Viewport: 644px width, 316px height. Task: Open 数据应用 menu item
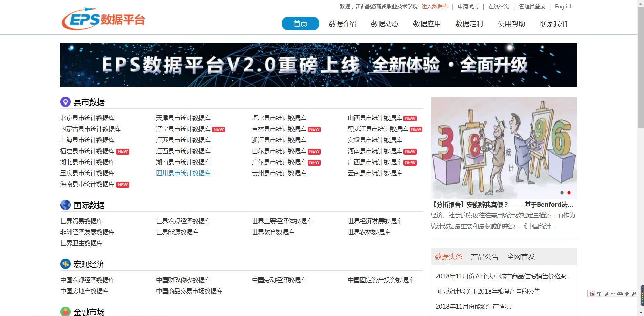coord(427,24)
